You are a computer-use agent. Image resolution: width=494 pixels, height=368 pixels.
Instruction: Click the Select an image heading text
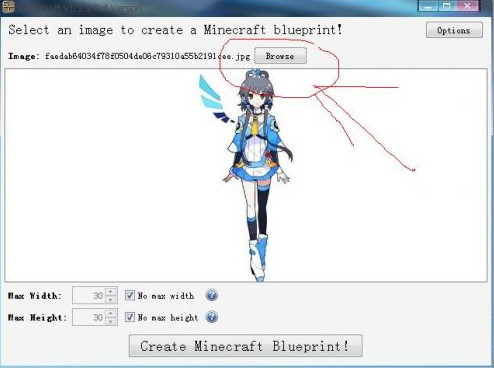click(175, 30)
